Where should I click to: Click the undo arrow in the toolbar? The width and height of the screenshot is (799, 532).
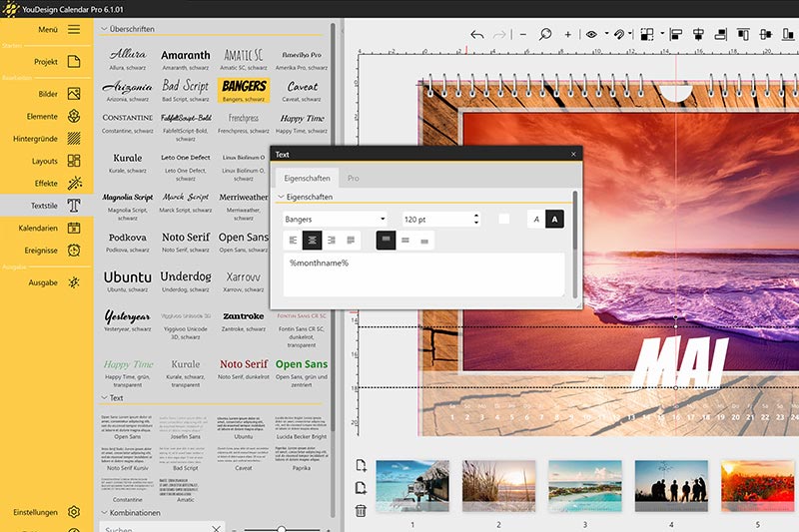pyautogui.click(x=476, y=34)
